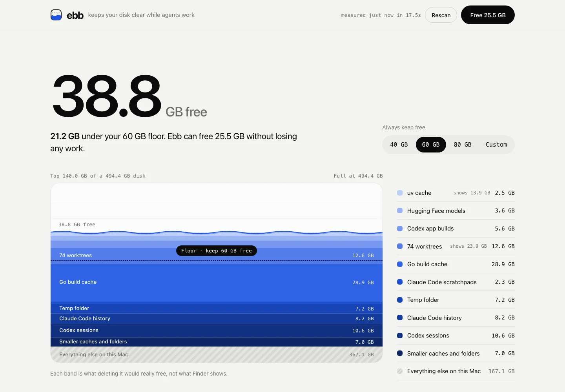
Task: Click the Claude Code history legend dot
Action: 400,318
